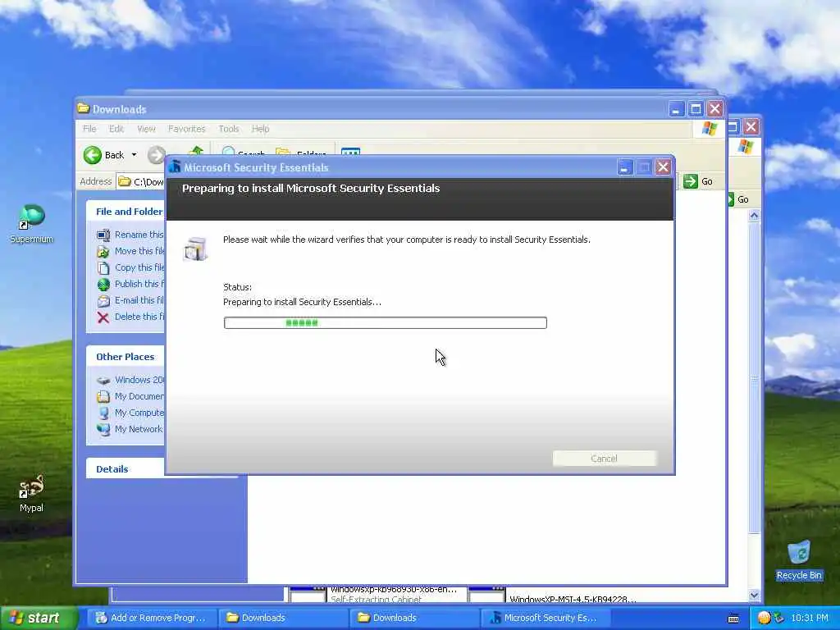The image size is (840, 630).
Task: Click Copy this file link
Action: tap(139, 268)
